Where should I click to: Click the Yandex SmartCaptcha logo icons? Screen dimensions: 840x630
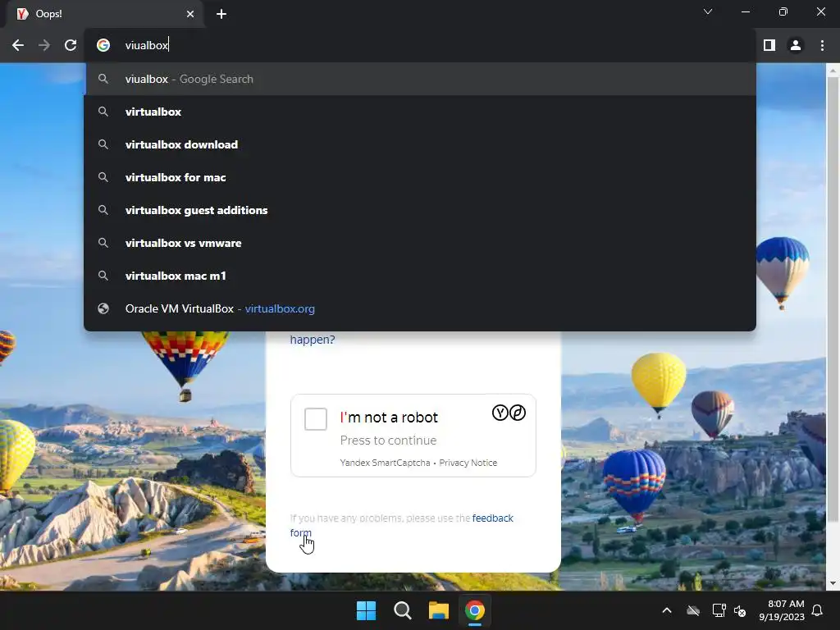click(509, 413)
